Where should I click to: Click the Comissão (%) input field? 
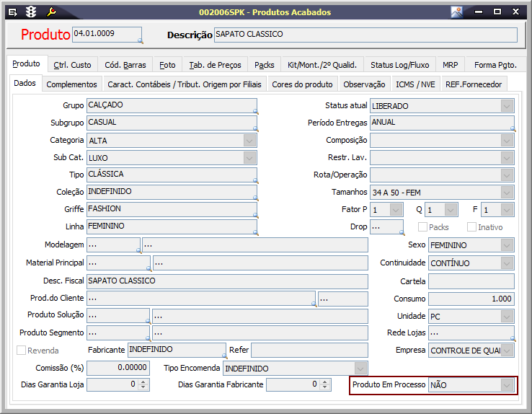click(x=118, y=368)
